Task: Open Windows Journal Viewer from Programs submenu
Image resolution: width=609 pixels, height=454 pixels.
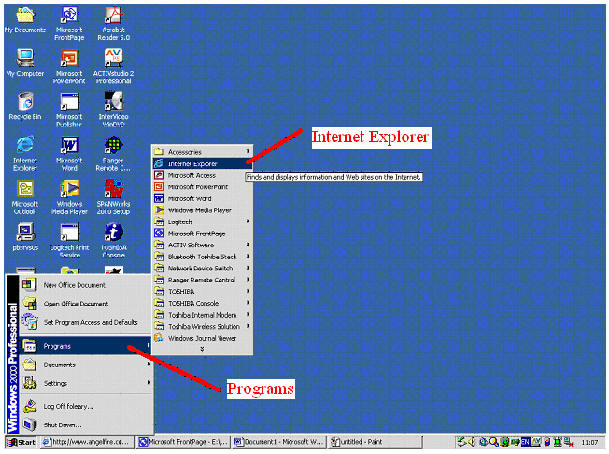Action: (202, 338)
